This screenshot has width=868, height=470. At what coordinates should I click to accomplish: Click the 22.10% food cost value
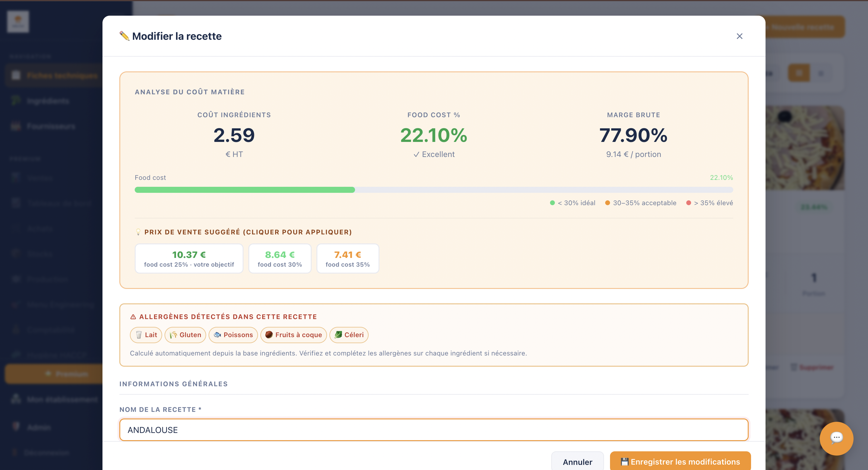(x=434, y=135)
